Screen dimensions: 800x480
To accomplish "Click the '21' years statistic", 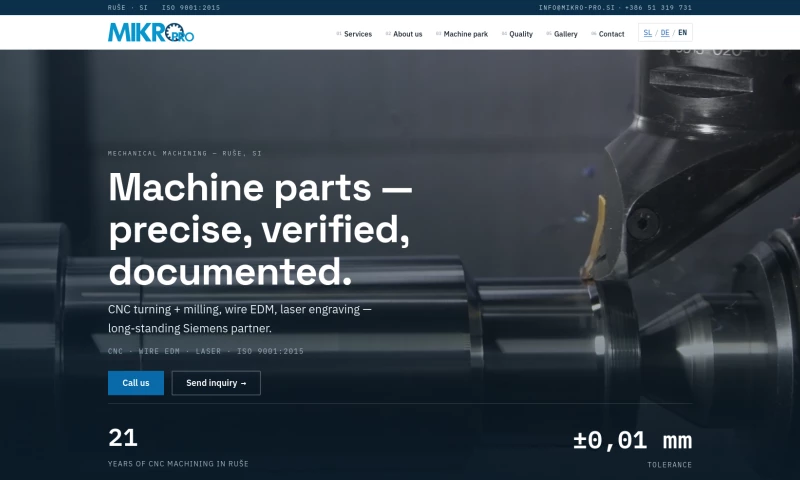I will (123, 438).
